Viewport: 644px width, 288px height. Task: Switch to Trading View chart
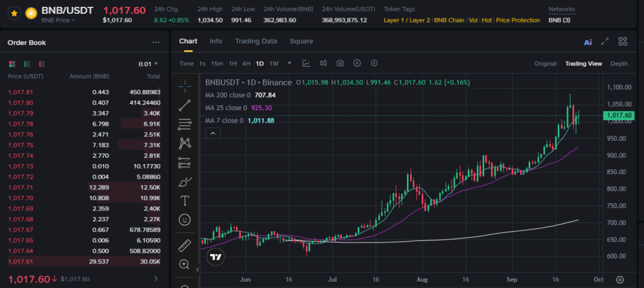[x=584, y=64]
